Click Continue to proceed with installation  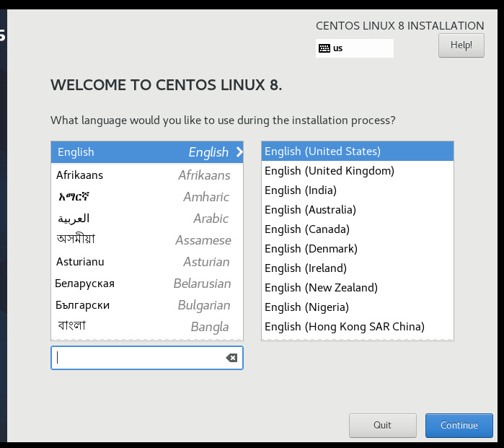[x=459, y=426]
